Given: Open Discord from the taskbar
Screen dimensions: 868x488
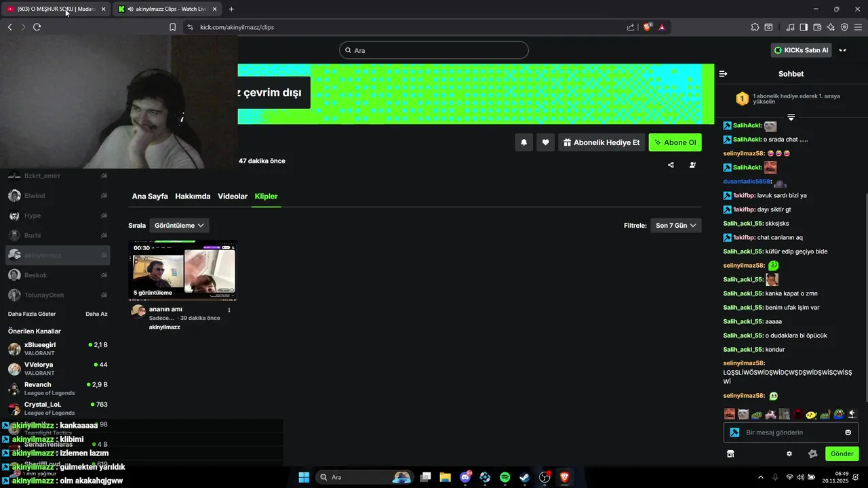Looking at the screenshot, I should (465, 477).
